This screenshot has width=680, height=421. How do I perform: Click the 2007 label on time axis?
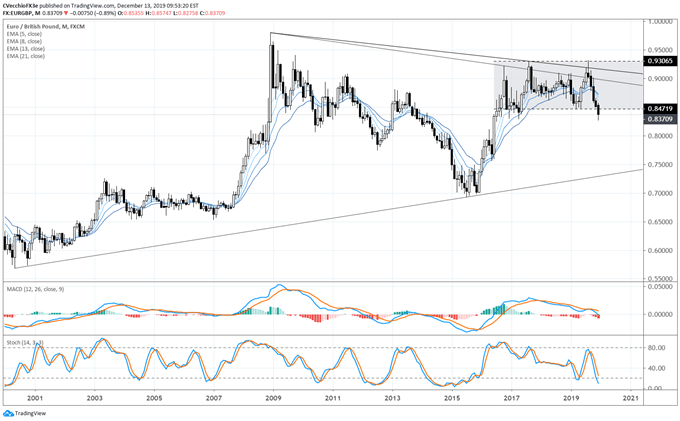[214, 398]
